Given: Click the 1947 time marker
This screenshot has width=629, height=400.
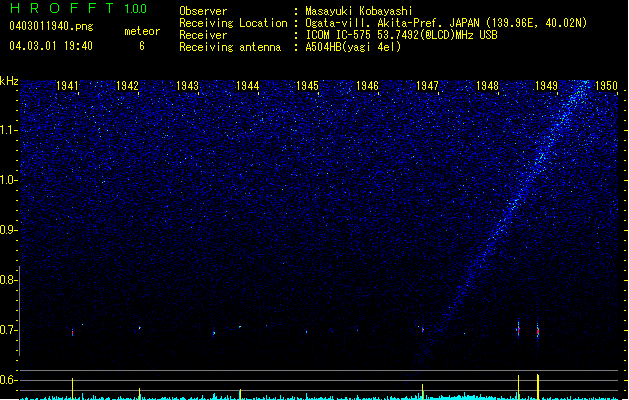Looking at the screenshot, I should 428,86.
